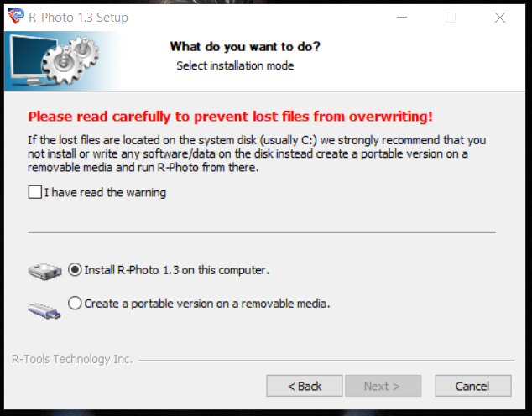Close the setup dialog with the X

tap(500, 18)
